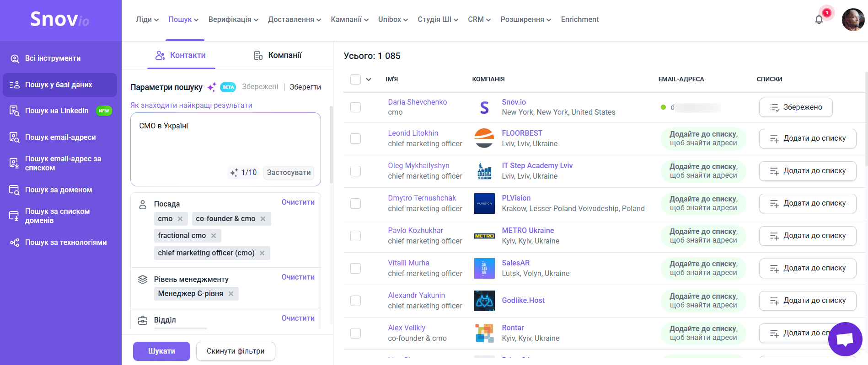
Task: Open the user profile avatar
Action: (x=853, y=20)
